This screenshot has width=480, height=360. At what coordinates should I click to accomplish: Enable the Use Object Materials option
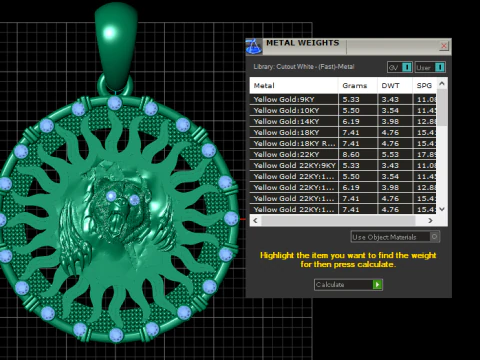click(395, 237)
